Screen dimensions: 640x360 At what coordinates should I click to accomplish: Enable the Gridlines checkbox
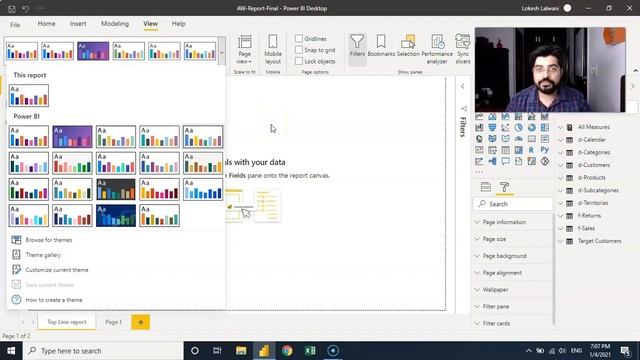[x=299, y=38]
